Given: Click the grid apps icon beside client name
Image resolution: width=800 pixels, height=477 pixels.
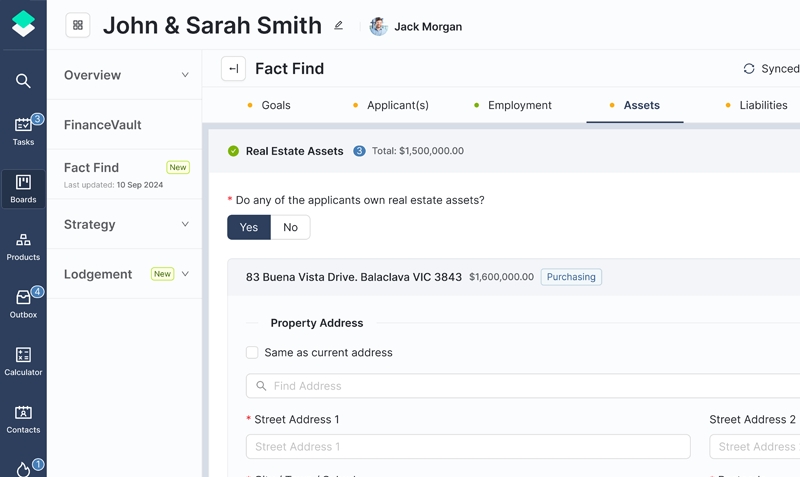Looking at the screenshot, I should point(78,26).
